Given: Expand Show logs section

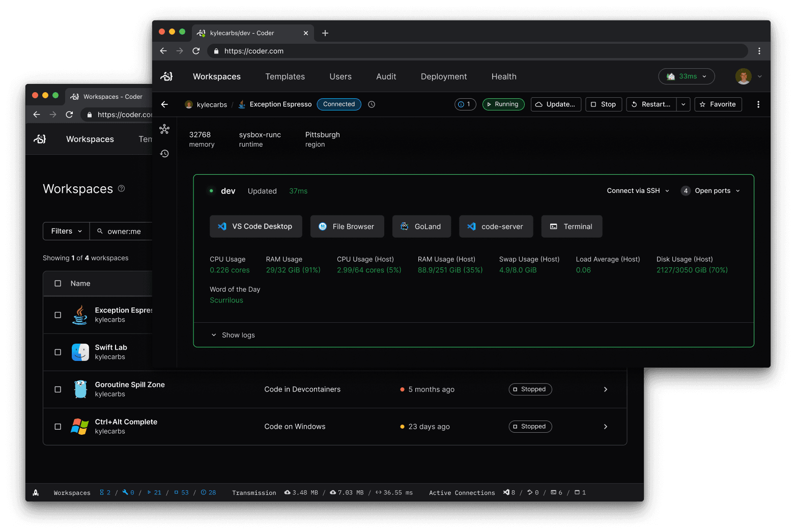Looking at the screenshot, I should [233, 335].
